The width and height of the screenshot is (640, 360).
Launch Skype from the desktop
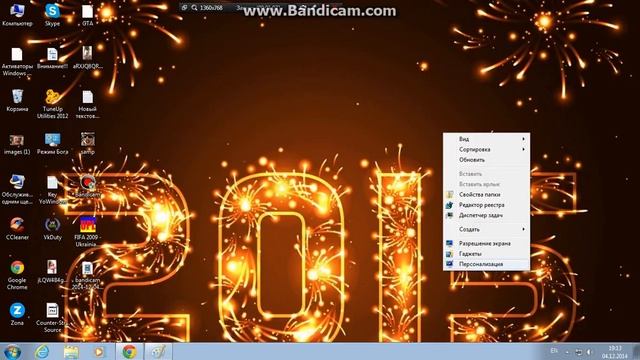tap(52, 15)
